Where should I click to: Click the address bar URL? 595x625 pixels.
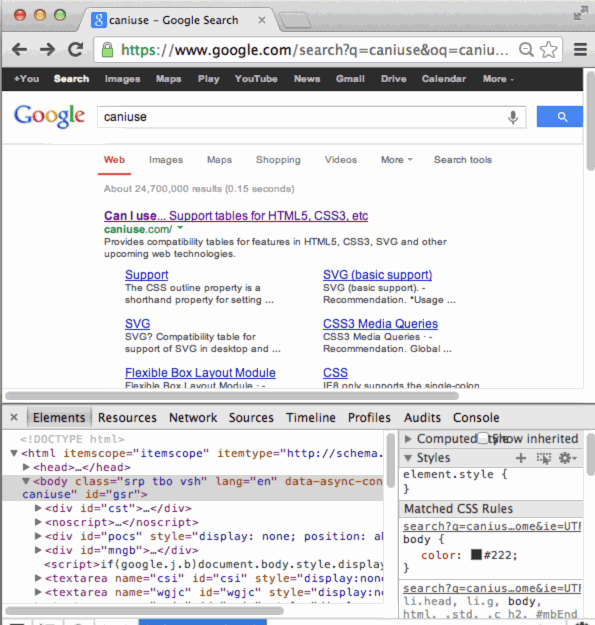[x=315, y=50]
